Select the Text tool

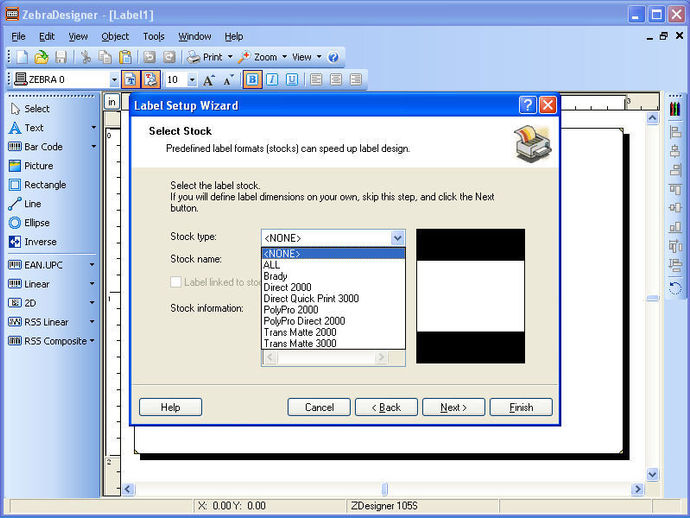[26, 128]
